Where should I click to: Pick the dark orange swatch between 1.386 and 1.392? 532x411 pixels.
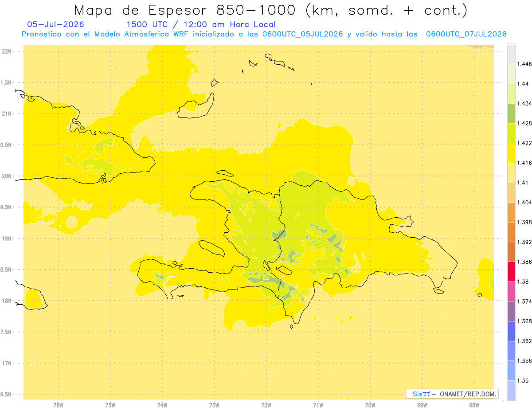[x=511, y=252]
